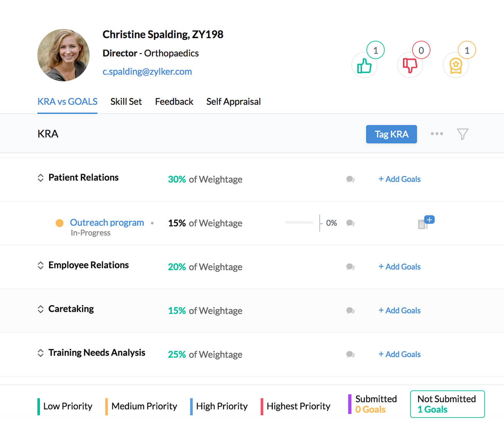504x447 pixels.
Task: Open the c.spalding@zylker.com email link
Action: click(x=147, y=72)
